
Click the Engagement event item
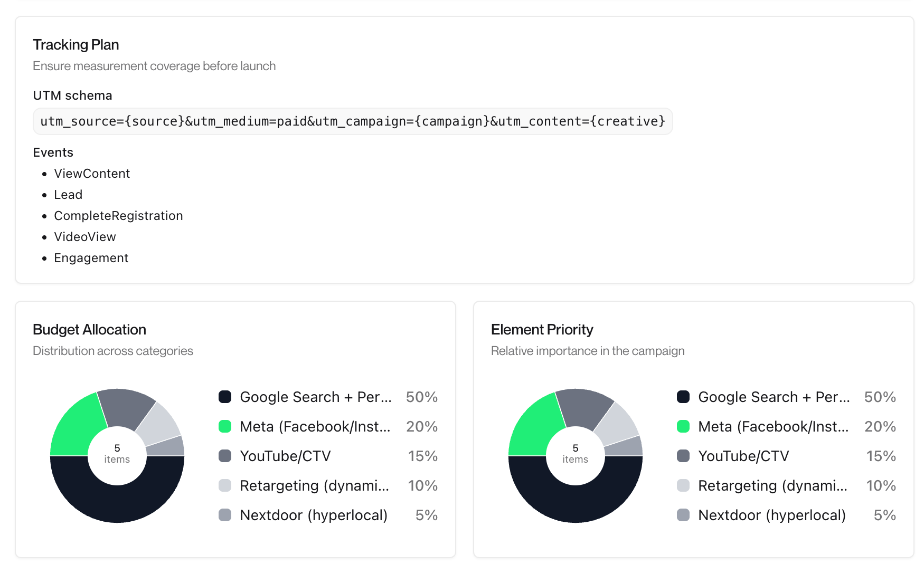click(91, 258)
